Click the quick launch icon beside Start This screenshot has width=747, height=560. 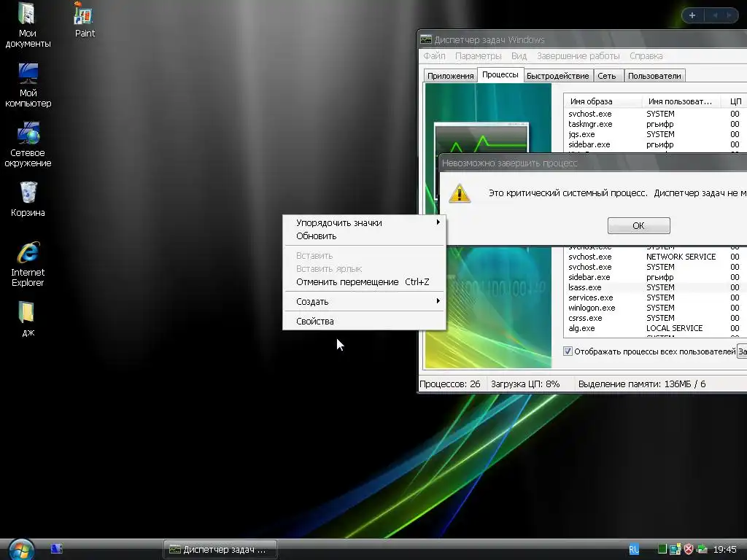point(57,549)
